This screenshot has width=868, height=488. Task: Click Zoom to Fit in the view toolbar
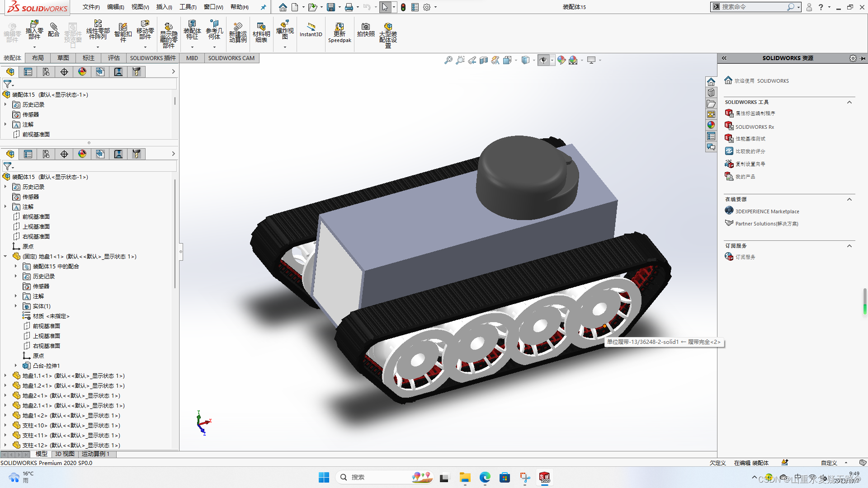(x=448, y=60)
